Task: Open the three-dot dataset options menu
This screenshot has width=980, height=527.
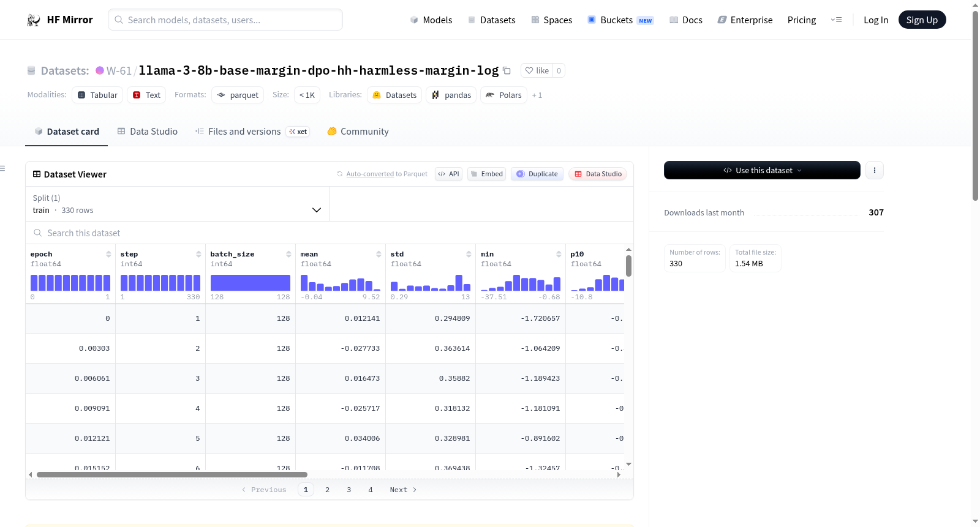Action: pyautogui.click(x=875, y=170)
